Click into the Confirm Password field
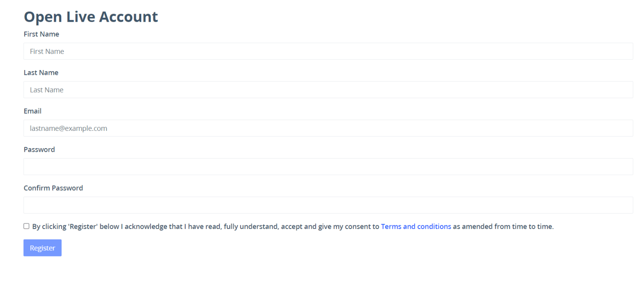The height and width of the screenshot is (289, 644). click(328, 205)
